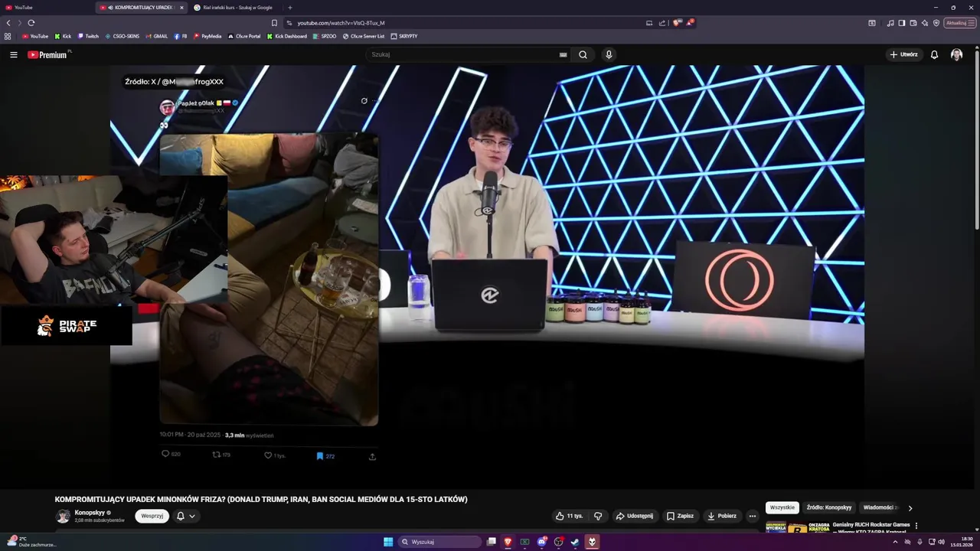Image resolution: width=980 pixels, height=551 pixels.
Task: Click the address bar URL
Action: click(341, 23)
